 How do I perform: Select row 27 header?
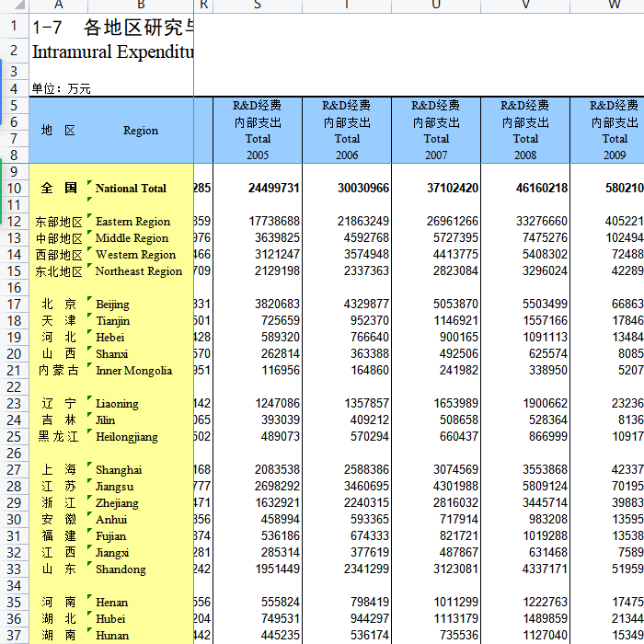(x=14, y=470)
